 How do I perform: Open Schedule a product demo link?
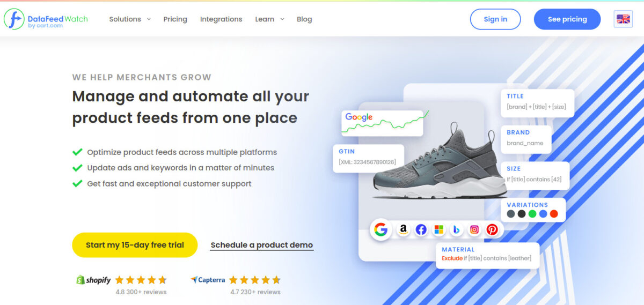[262, 245]
